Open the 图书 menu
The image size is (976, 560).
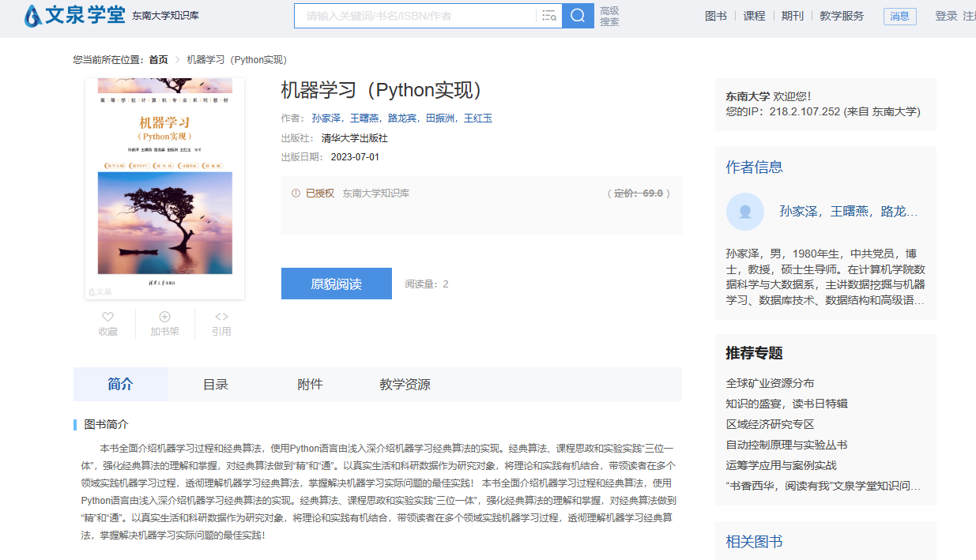pos(716,16)
